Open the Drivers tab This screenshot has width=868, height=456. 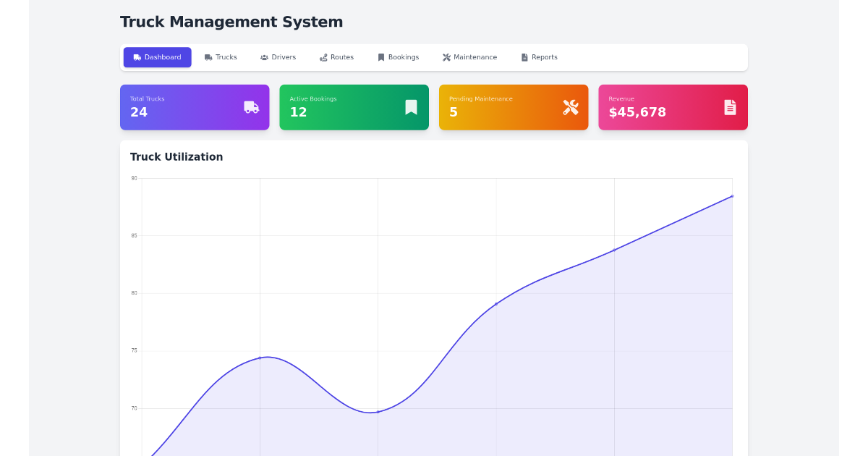tap(278, 56)
